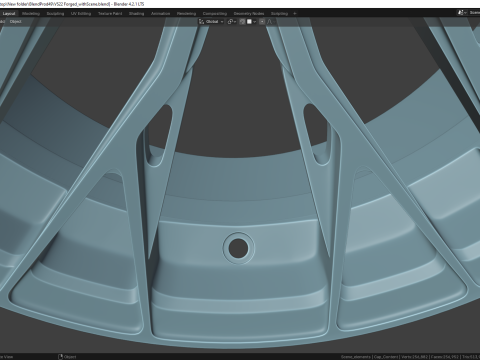Screen dimensions: 480x360
Task: Open the Scripting workspace tab before the plus
Action: 279,14
